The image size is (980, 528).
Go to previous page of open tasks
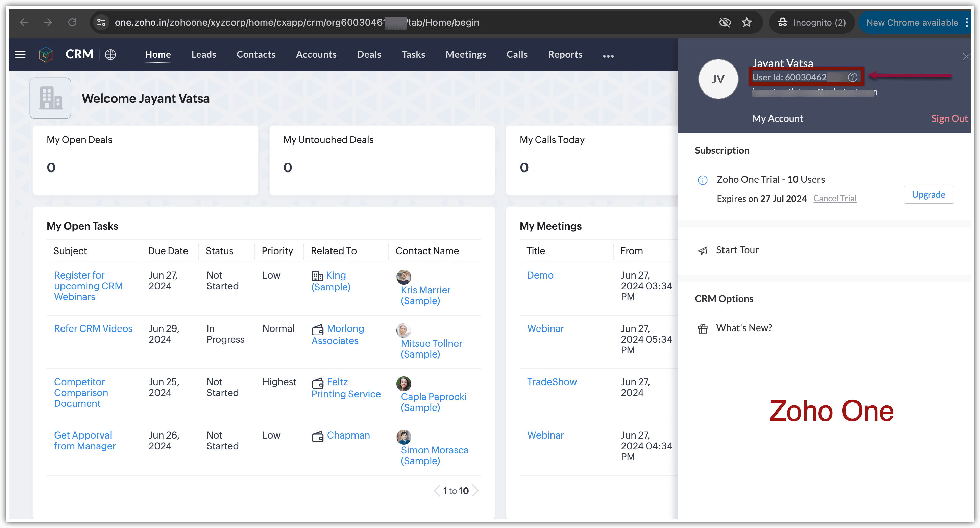tap(437, 491)
